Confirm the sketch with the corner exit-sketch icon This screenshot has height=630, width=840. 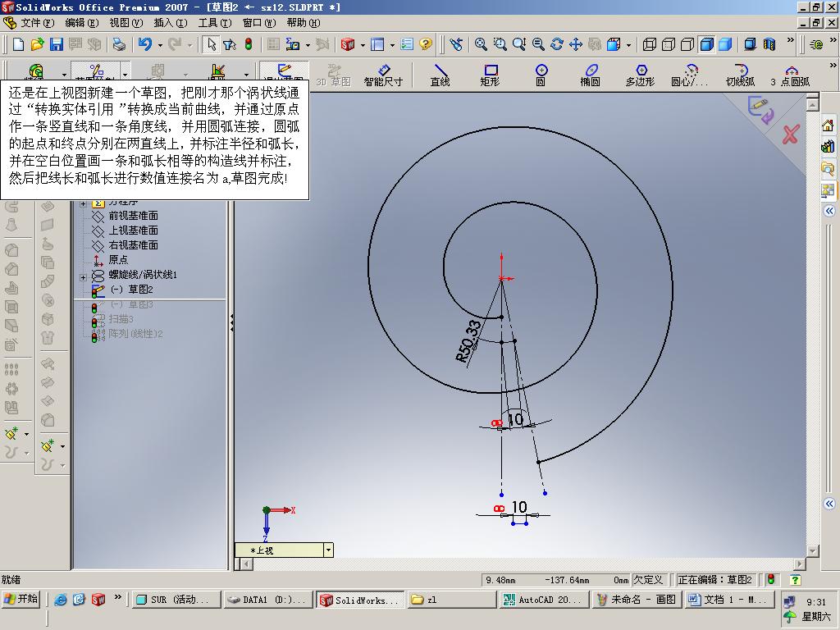(x=760, y=109)
